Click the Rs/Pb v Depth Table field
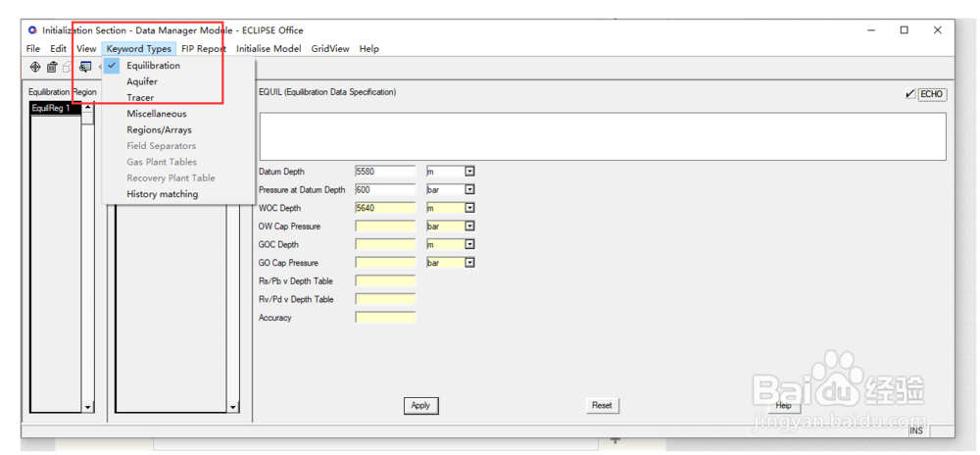This screenshot has width=980, height=455. point(385,280)
